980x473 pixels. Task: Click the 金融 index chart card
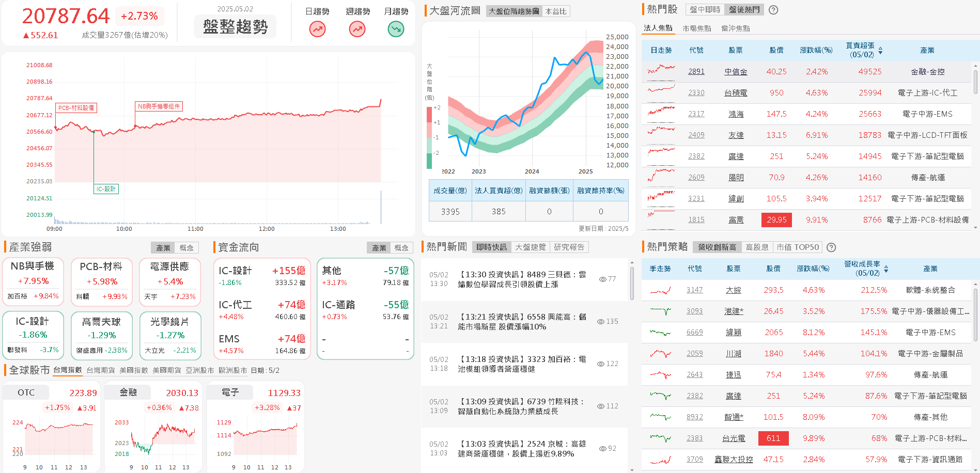153,427
